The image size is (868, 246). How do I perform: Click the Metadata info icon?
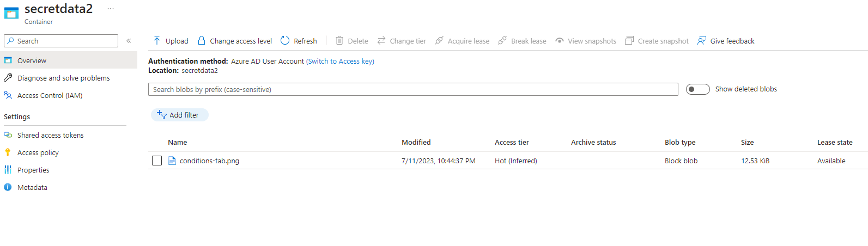click(8, 187)
